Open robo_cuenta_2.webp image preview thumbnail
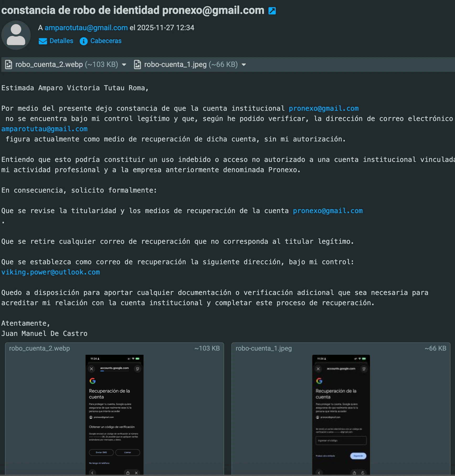The height and width of the screenshot is (476, 455). 114,414
